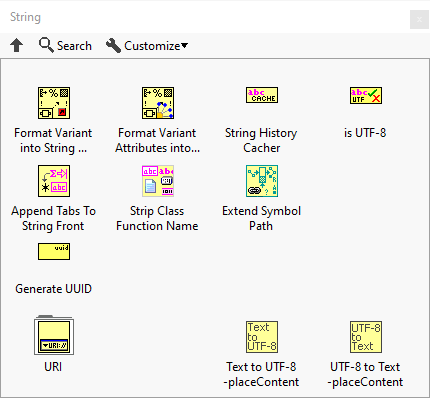Click the 'UTF-8 to Text -placeContent' label
The height and width of the screenshot is (398, 430).
pos(365,374)
